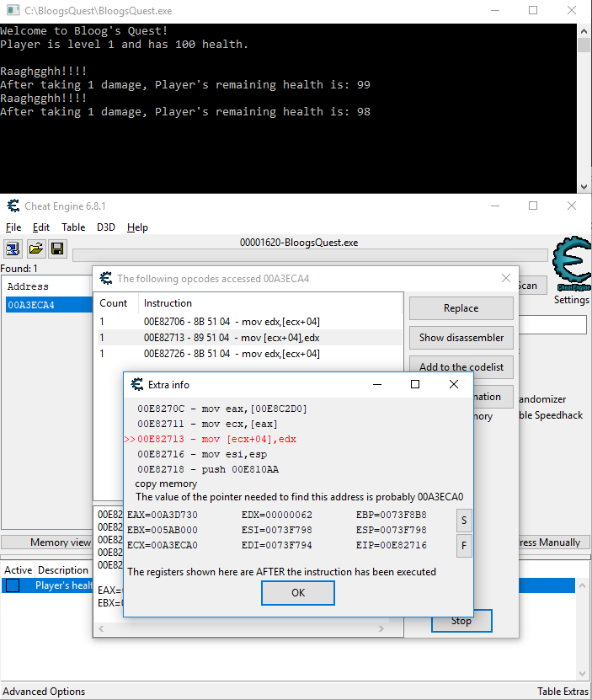The width and height of the screenshot is (592, 700).
Task: Click ECX=00A3ECA0 register value
Action: click(162, 545)
